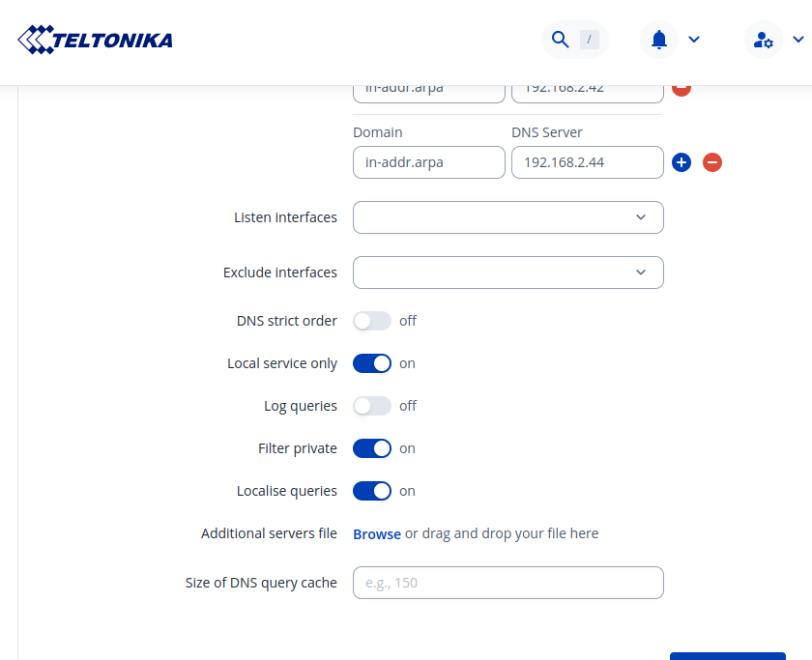Viewport: 812px width, 660px height.
Task: Focus Size of DNS query cache field
Action: pos(508,583)
